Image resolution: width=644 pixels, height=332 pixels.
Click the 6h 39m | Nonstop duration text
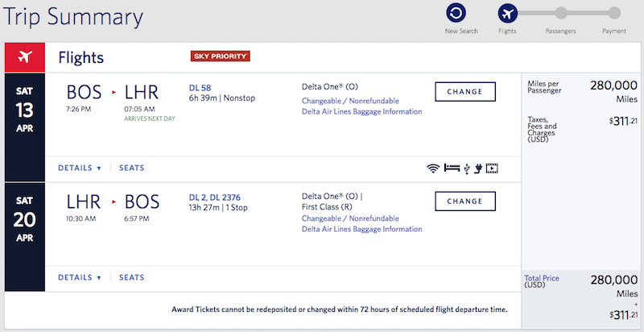pyautogui.click(x=222, y=98)
